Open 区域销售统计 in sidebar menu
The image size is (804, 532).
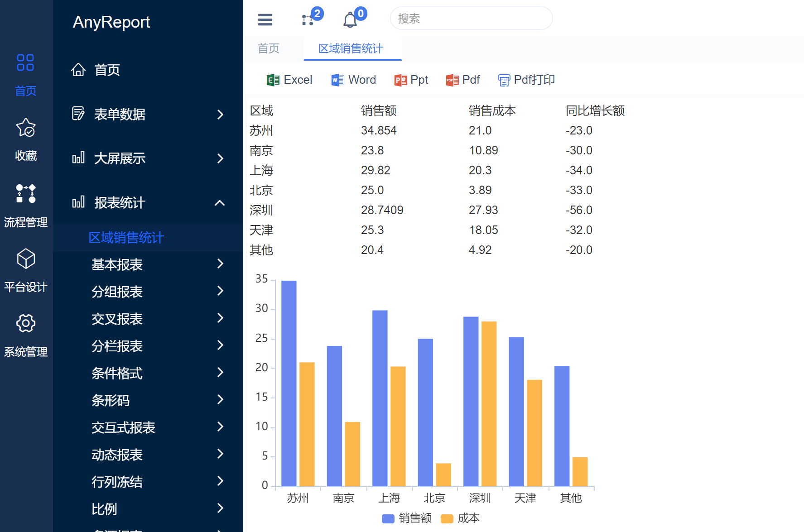(x=126, y=237)
